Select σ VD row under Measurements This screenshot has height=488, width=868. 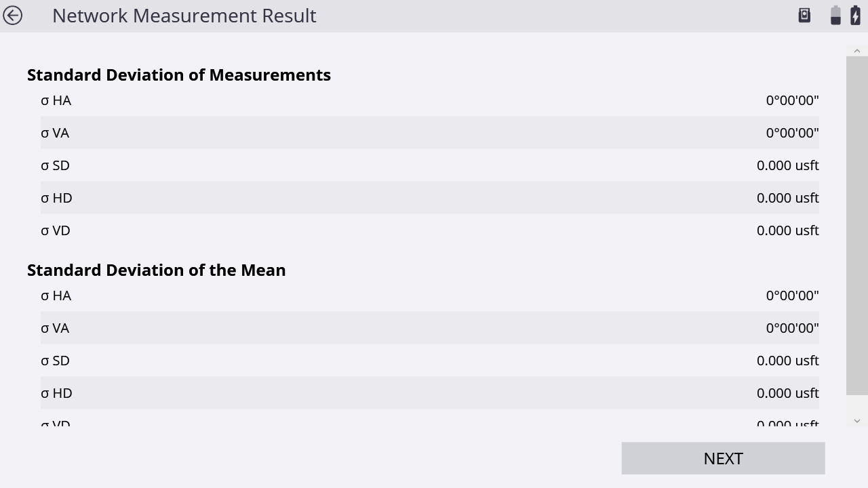(430, 230)
